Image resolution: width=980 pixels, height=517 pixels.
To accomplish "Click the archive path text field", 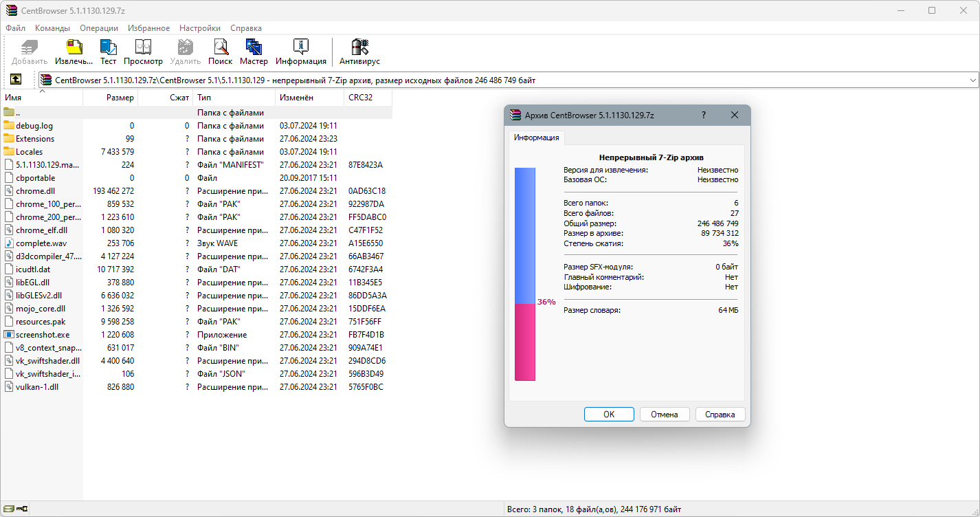I will (509, 80).
